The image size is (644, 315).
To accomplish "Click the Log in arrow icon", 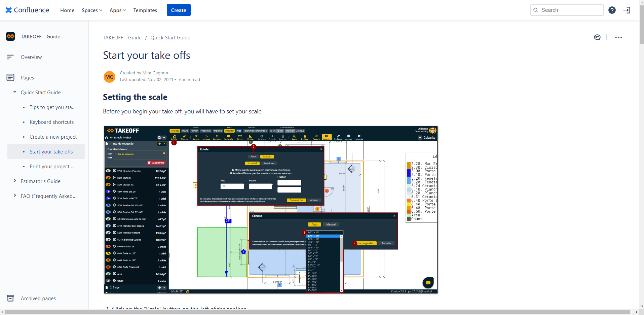I will [x=627, y=10].
